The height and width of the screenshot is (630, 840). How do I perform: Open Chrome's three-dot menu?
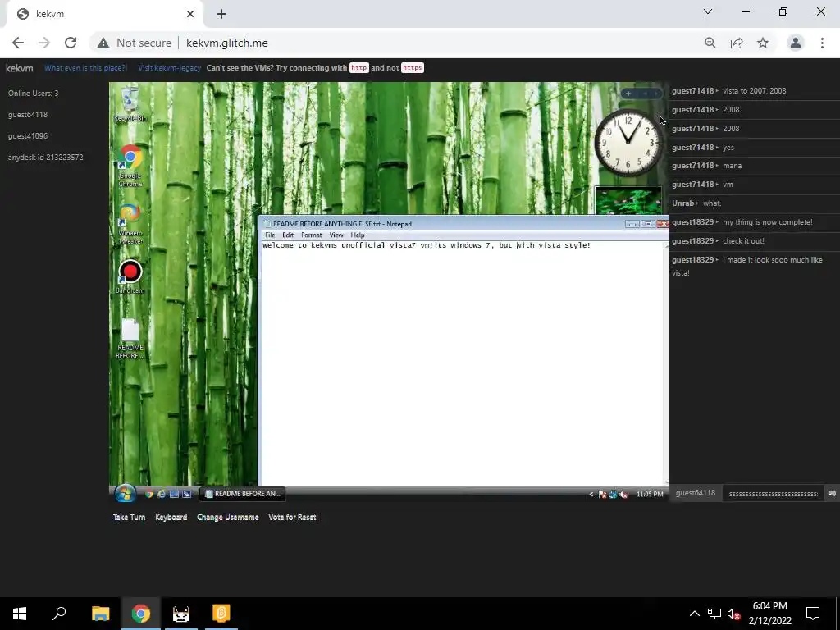[822, 43]
